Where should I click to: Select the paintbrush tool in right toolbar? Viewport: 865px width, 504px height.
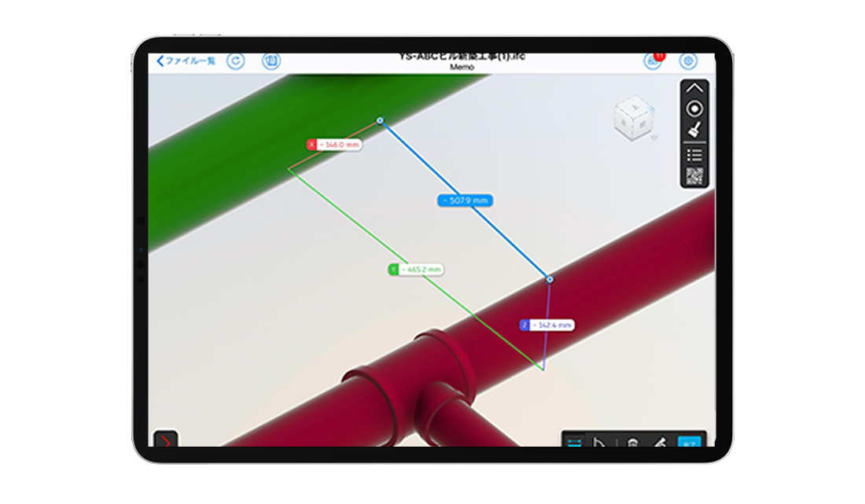click(694, 131)
